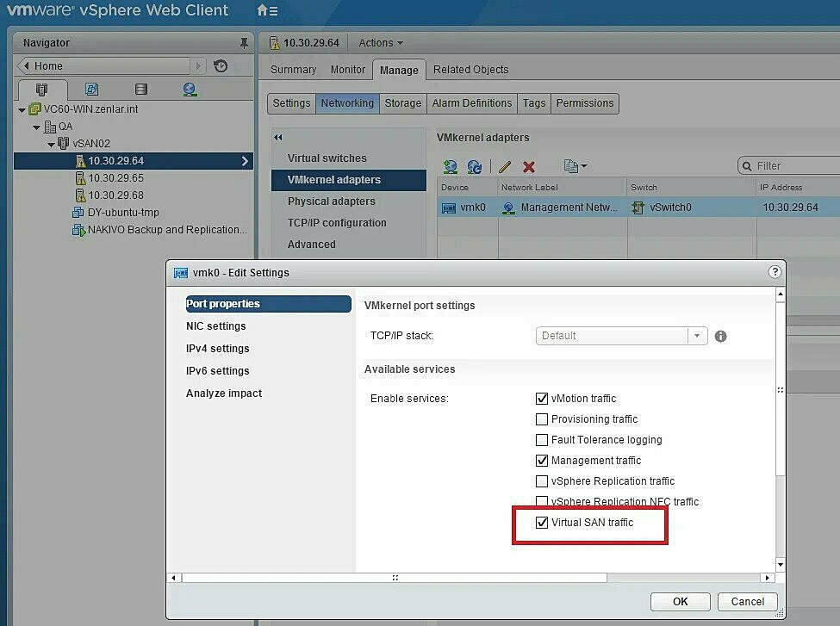Viewport: 840px width, 626px height.
Task: Switch to the Storage tab
Action: coord(402,102)
